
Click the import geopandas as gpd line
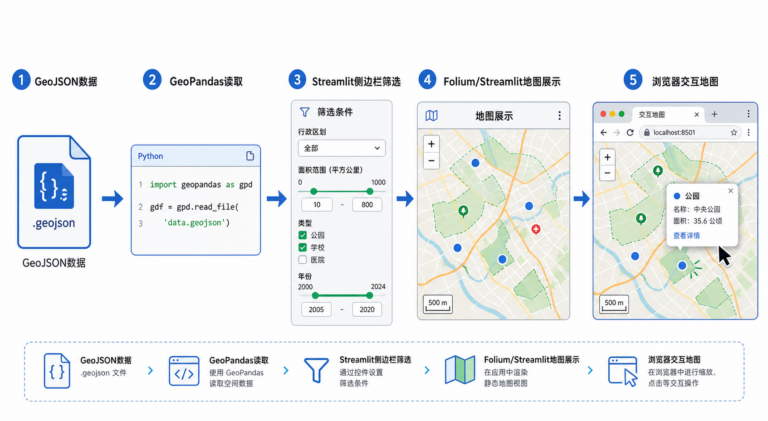click(x=201, y=185)
